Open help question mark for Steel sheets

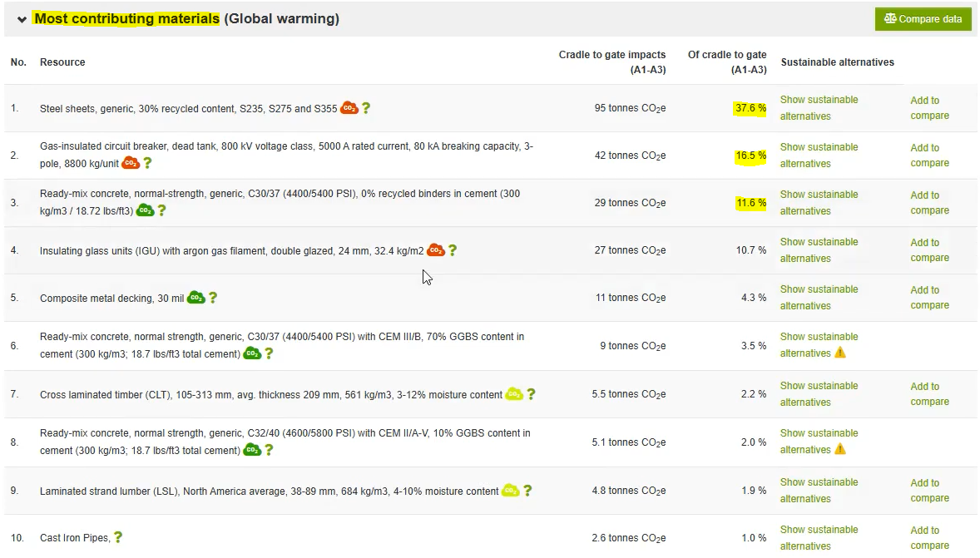point(366,108)
